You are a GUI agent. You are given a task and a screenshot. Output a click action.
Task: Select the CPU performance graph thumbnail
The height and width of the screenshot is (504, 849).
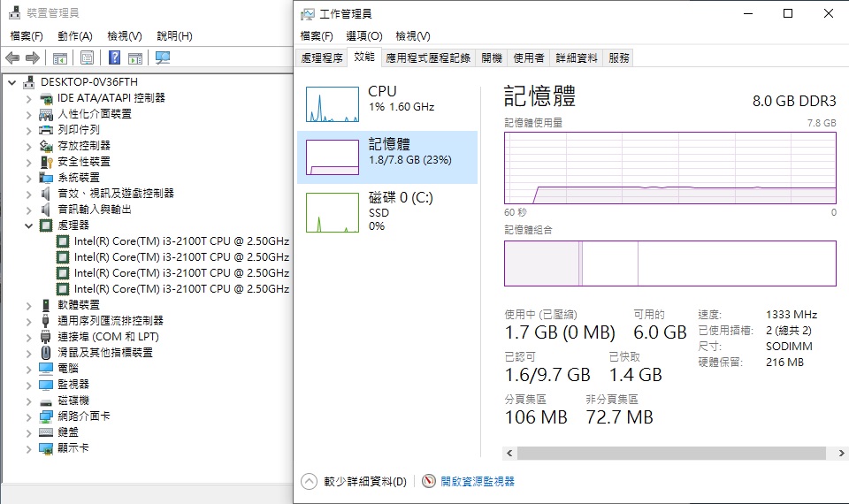[x=333, y=104]
